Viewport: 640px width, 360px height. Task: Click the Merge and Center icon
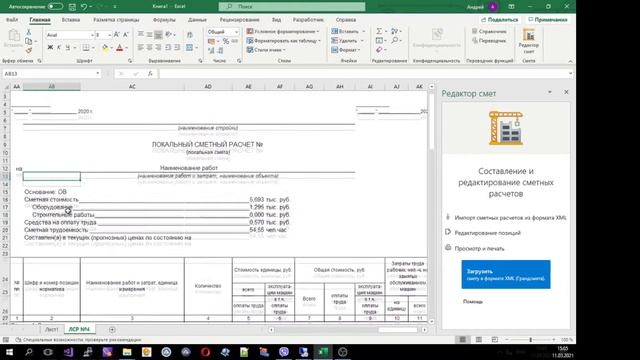(189, 48)
